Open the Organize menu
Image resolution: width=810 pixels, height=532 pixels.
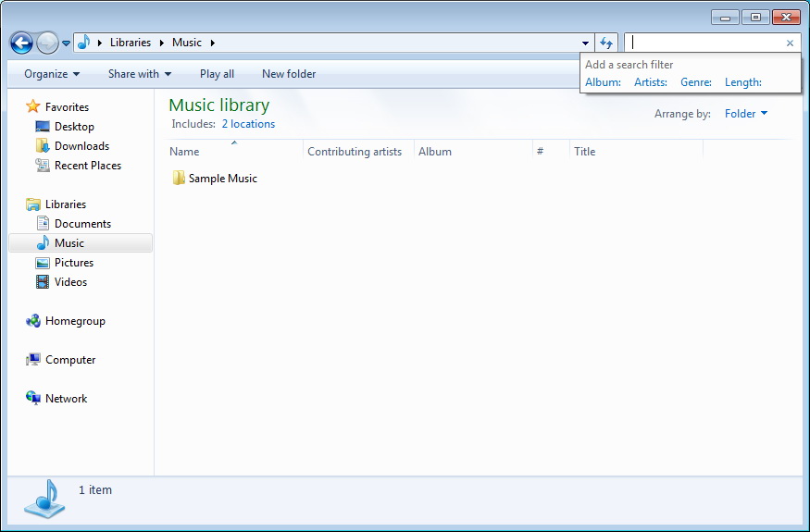point(52,74)
